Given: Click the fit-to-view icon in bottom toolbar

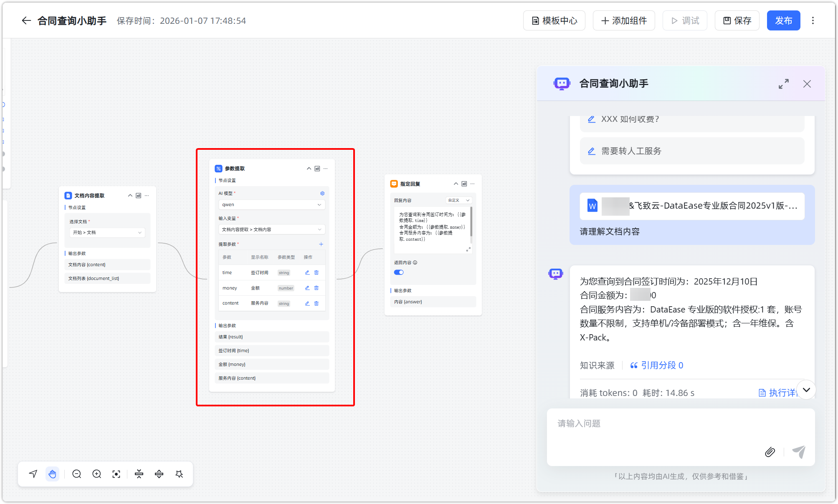Looking at the screenshot, I should [116, 474].
